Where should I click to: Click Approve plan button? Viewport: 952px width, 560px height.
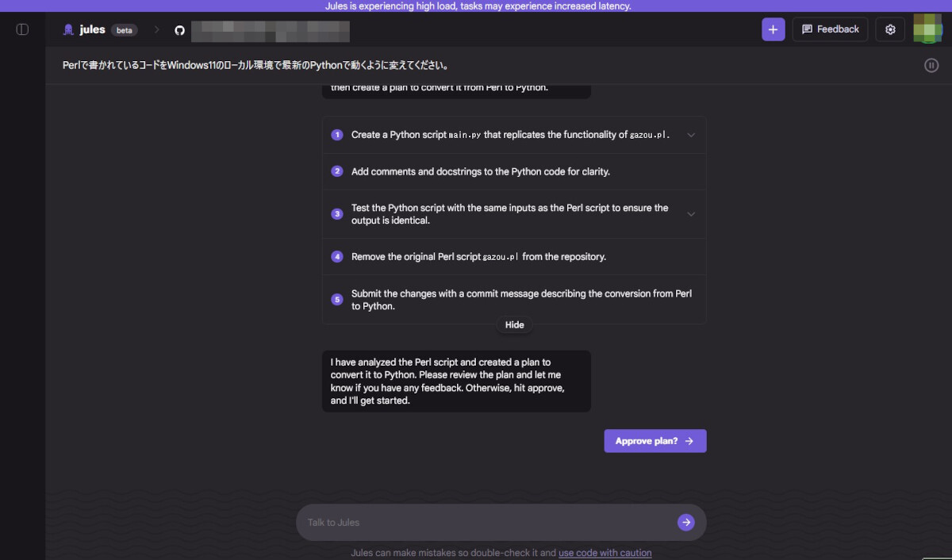[x=655, y=441]
